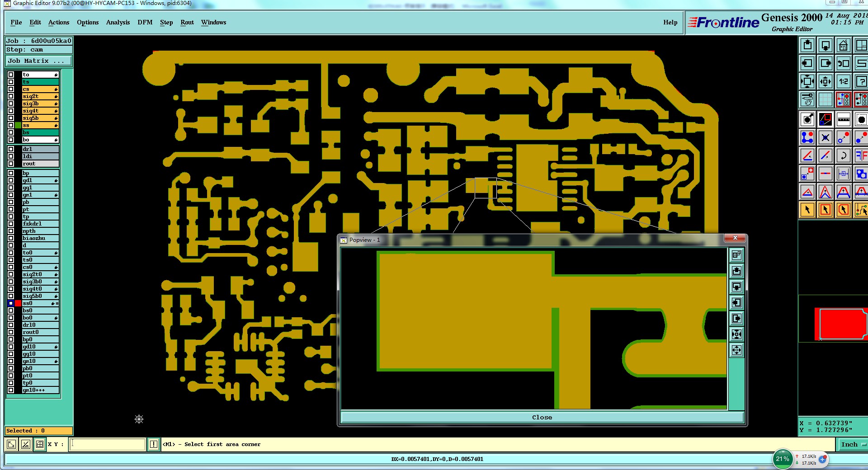Open the Job Matrix selector
868x470 pixels.
click(38, 61)
